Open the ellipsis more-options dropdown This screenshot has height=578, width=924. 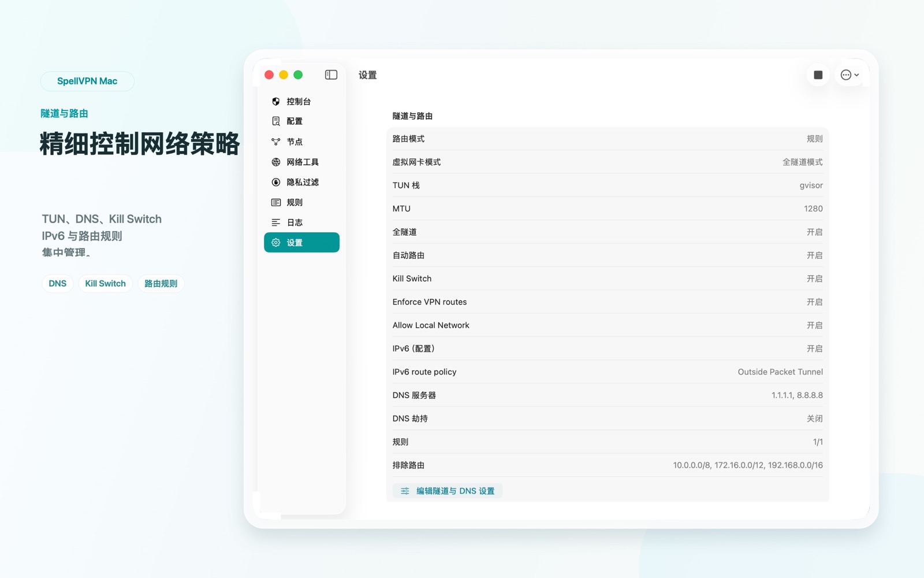pyautogui.click(x=850, y=75)
